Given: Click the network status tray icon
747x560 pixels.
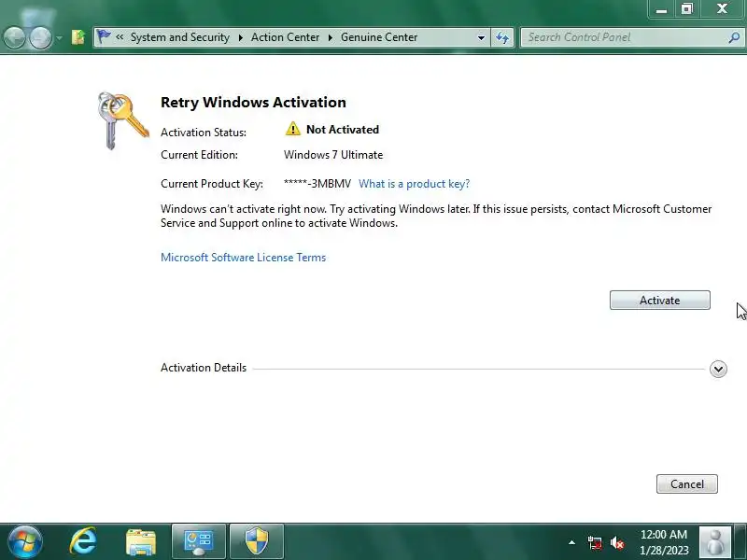Looking at the screenshot, I should coord(595,543).
